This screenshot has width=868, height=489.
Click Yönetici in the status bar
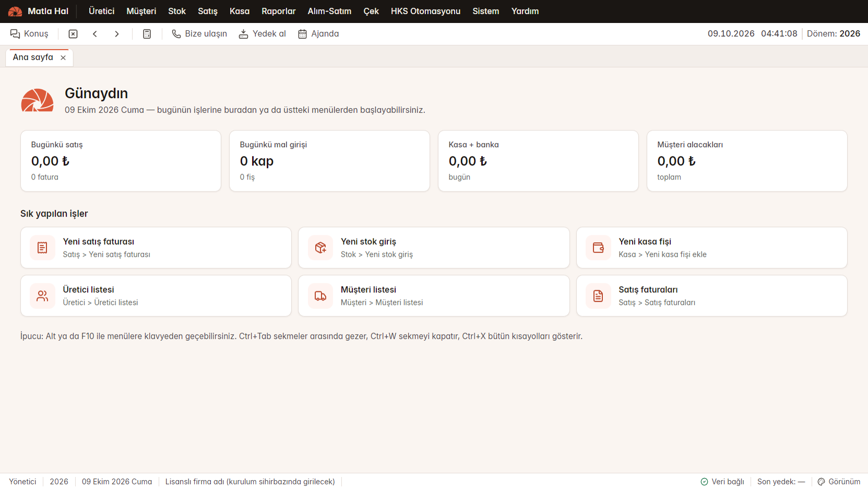tap(23, 482)
